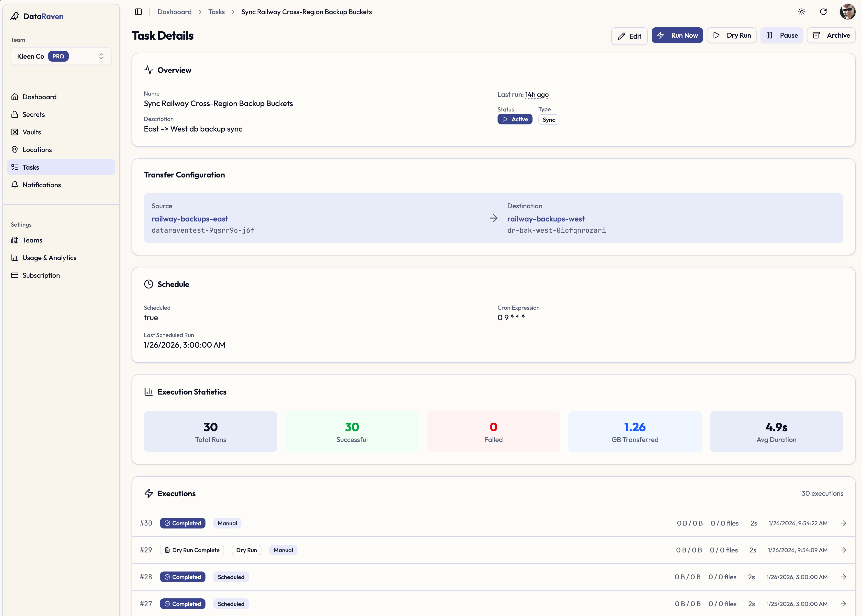Open the Kleen Co team switcher
This screenshot has height=616, width=862.
point(61,56)
